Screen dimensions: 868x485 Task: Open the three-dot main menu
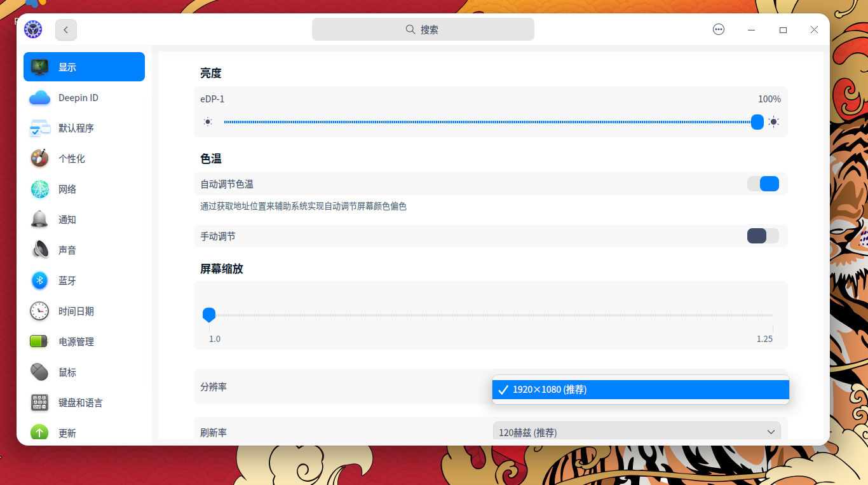coord(719,29)
